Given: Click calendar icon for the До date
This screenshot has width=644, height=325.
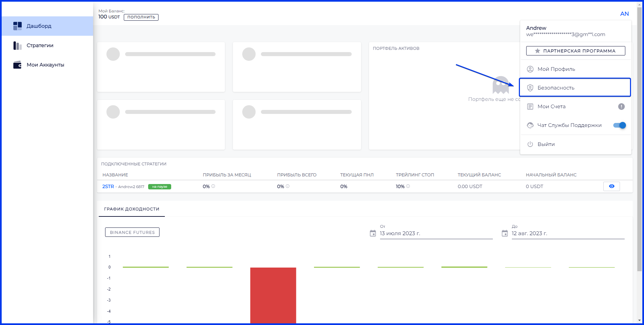Looking at the screenshot, I should pos(505,233).
